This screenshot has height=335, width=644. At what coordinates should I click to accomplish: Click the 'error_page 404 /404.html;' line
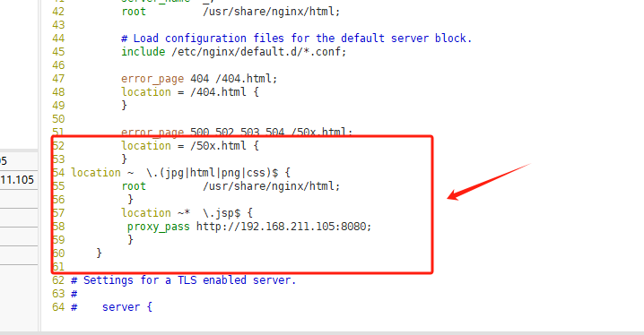coord(199,79)
